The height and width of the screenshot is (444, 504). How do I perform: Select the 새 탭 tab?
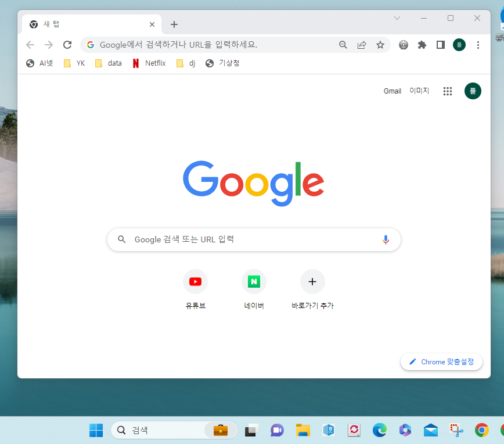tap(92, 24)
